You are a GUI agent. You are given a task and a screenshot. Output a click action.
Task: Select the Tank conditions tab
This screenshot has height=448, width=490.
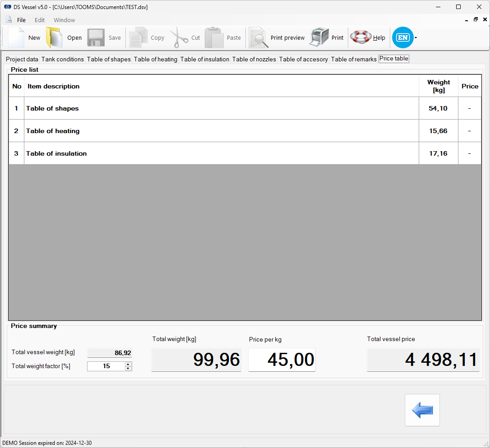pyautogui.click(x=63, y=59)
